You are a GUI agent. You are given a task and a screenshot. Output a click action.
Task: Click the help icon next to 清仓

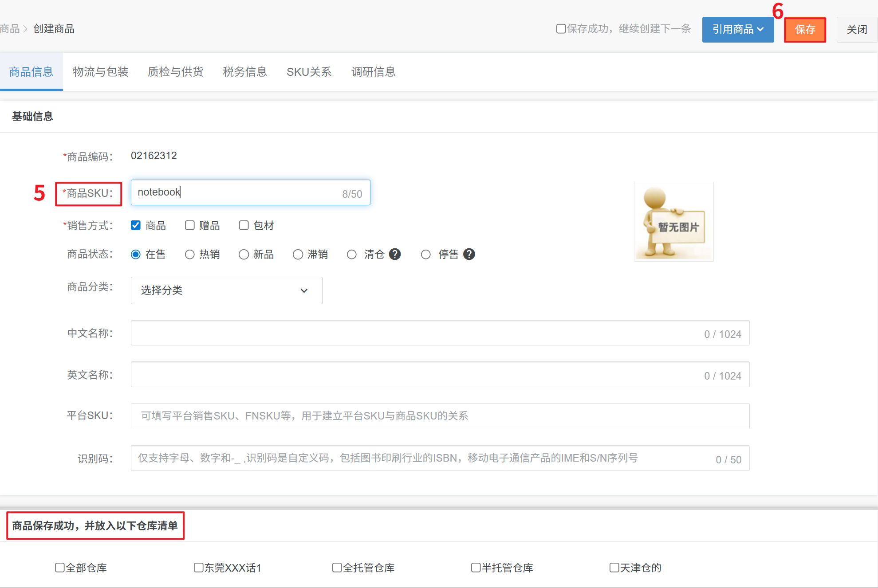coord(395,254)
